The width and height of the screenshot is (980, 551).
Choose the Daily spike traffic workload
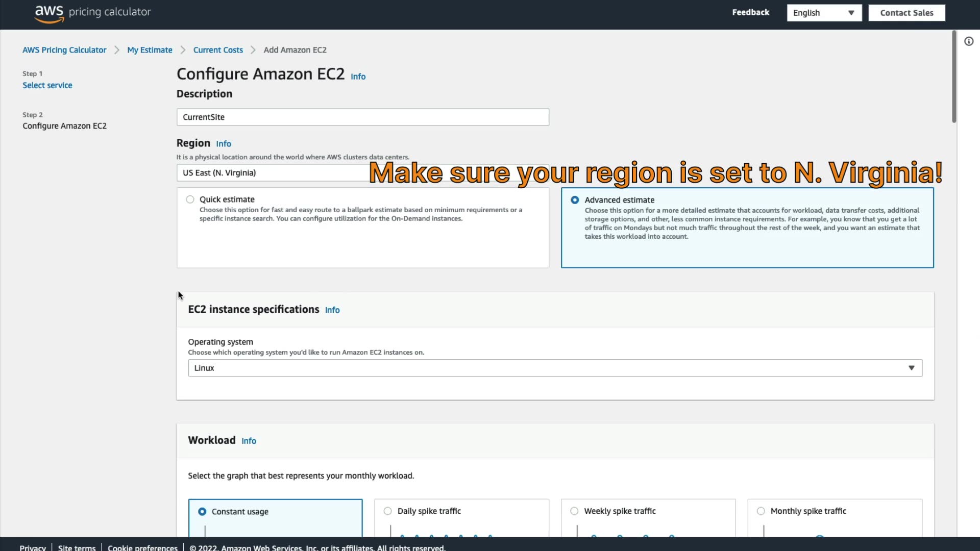(388, 511)
